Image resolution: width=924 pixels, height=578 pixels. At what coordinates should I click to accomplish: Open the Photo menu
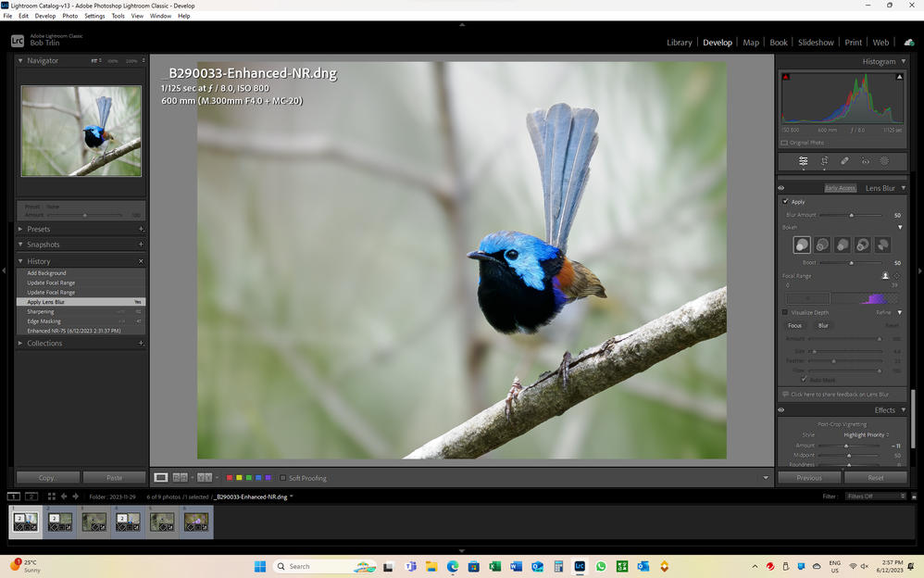[x=69, y=15]
